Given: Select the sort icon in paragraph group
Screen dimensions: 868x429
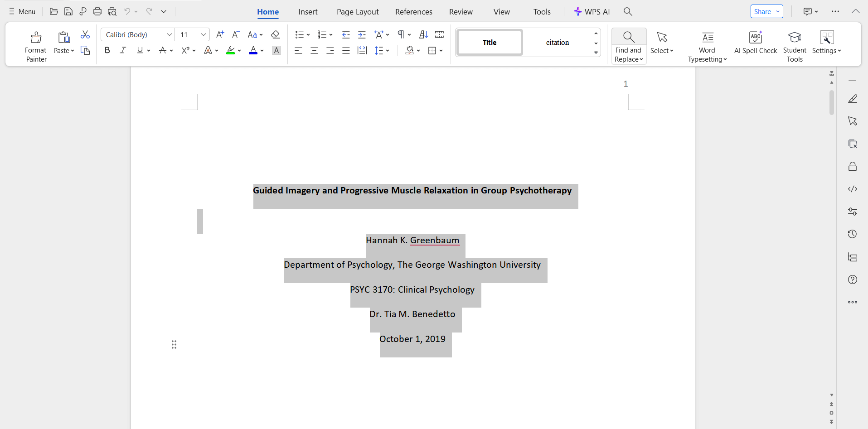Looking at the screenshot, I should tap(423, 34).
